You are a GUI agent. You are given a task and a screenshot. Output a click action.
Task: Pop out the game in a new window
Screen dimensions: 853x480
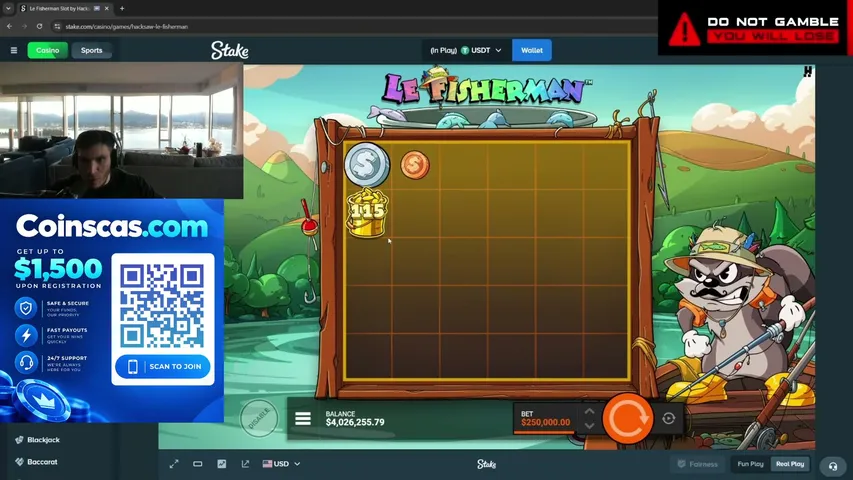coord(245,464)
